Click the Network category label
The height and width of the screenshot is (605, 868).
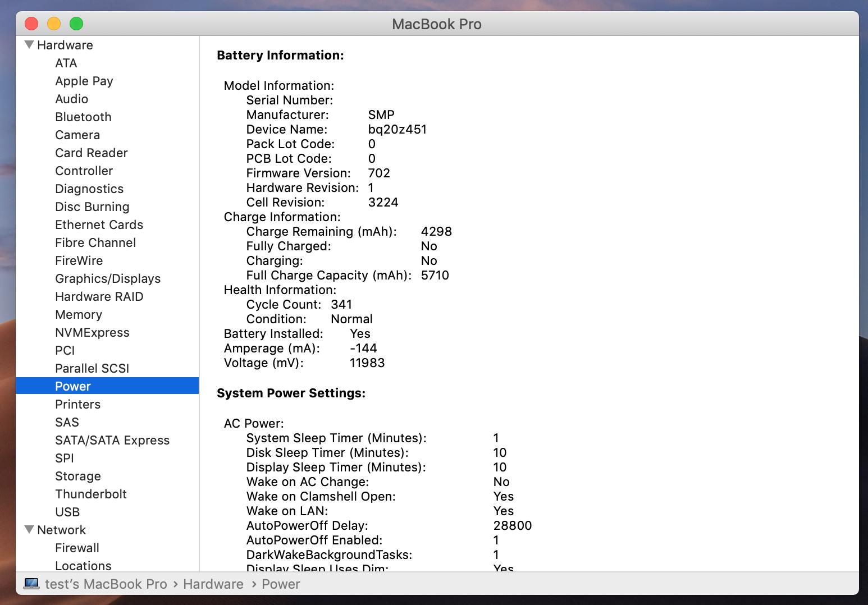pyautogui.click(x=61, y=530)
